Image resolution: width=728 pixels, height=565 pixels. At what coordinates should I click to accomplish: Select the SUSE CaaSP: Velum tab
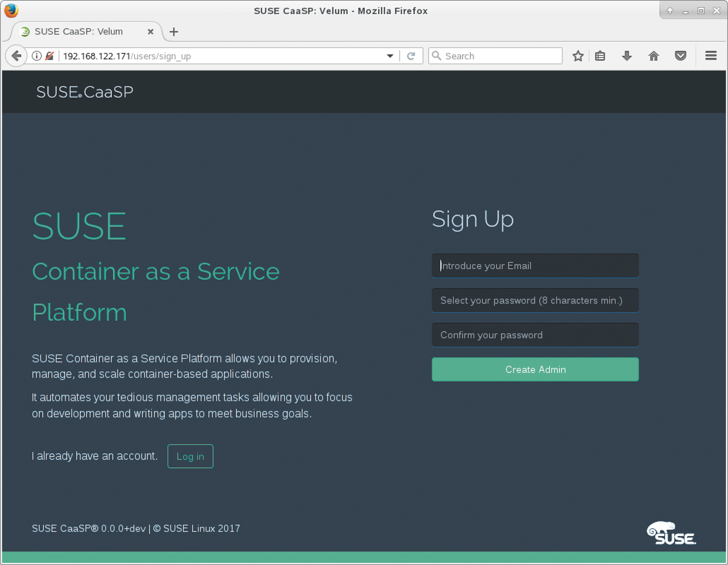tap(86, 32)
